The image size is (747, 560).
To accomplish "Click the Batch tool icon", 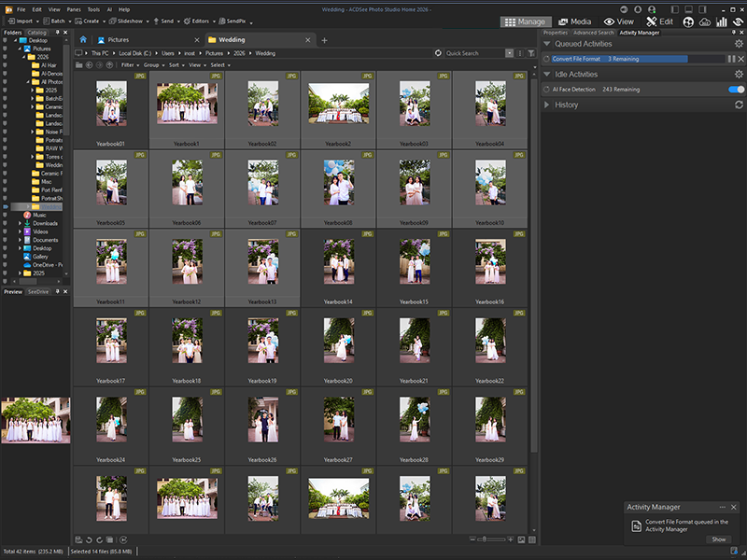I will (46, 21).
